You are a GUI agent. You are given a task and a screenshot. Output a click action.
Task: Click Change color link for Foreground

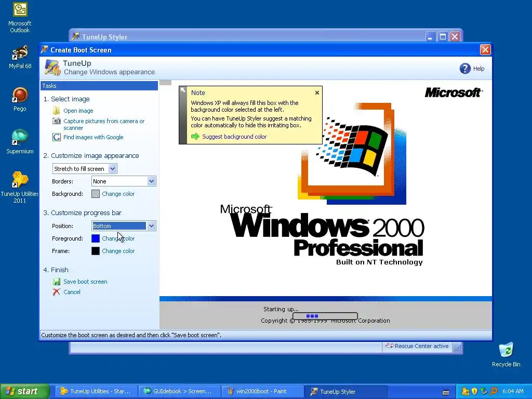point(118,238)
